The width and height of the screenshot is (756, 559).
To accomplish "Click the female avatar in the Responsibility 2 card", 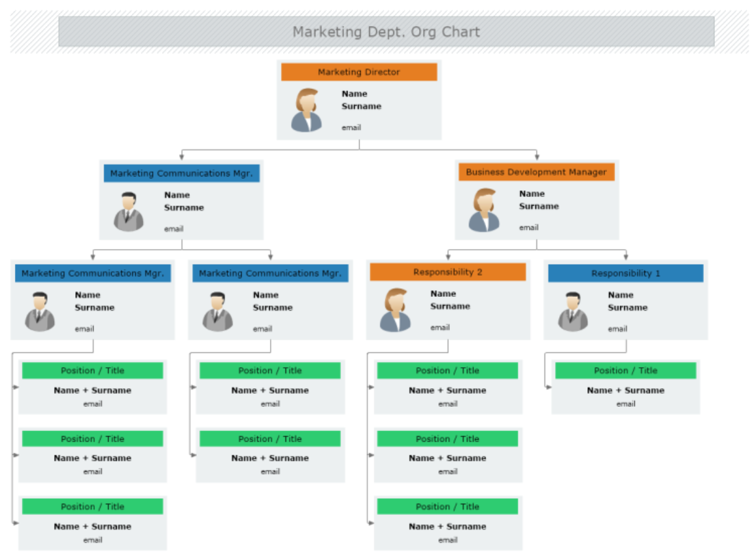I will (394, 307).
